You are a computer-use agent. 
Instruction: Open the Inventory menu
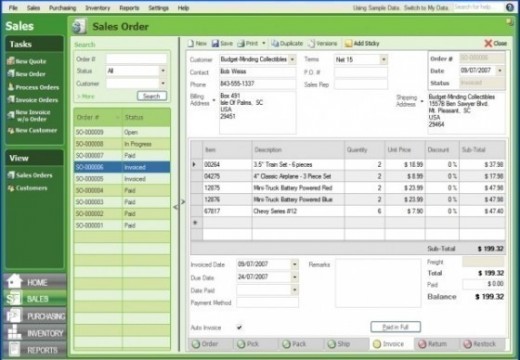(98, 8)
